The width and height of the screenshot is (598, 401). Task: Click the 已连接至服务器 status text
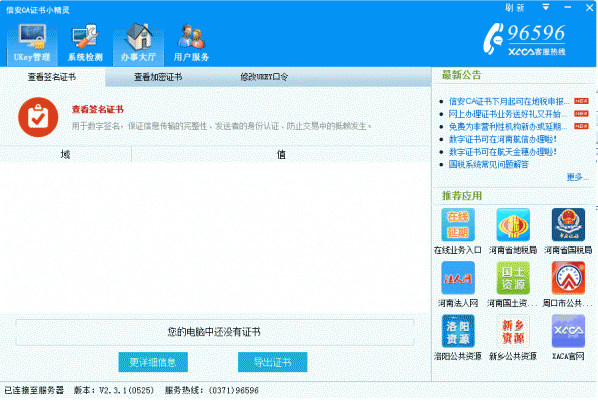[34, 391]
